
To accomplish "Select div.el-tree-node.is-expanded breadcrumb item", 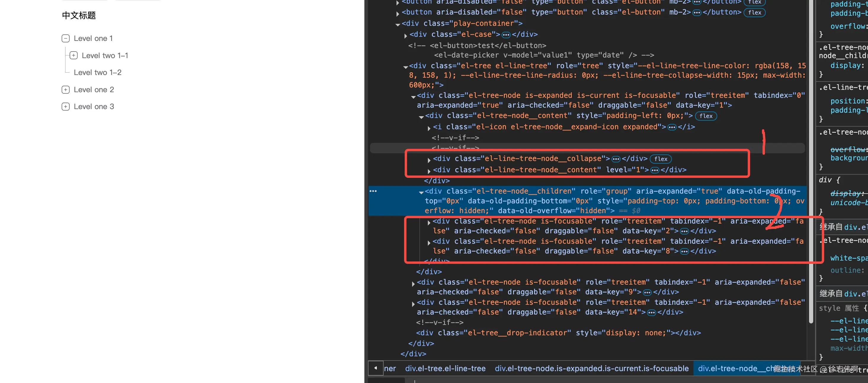I will pyautogui.click(x=591, y=368).
